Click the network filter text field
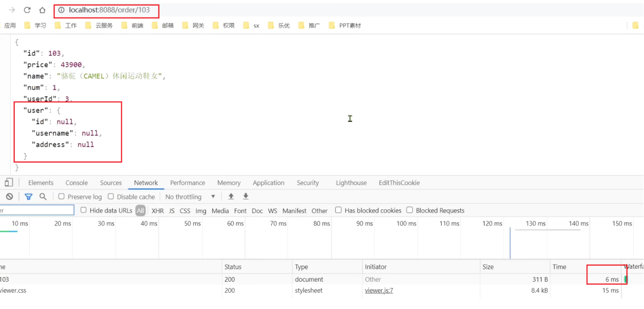The image size is (644, 309). [x=37, y=210]
